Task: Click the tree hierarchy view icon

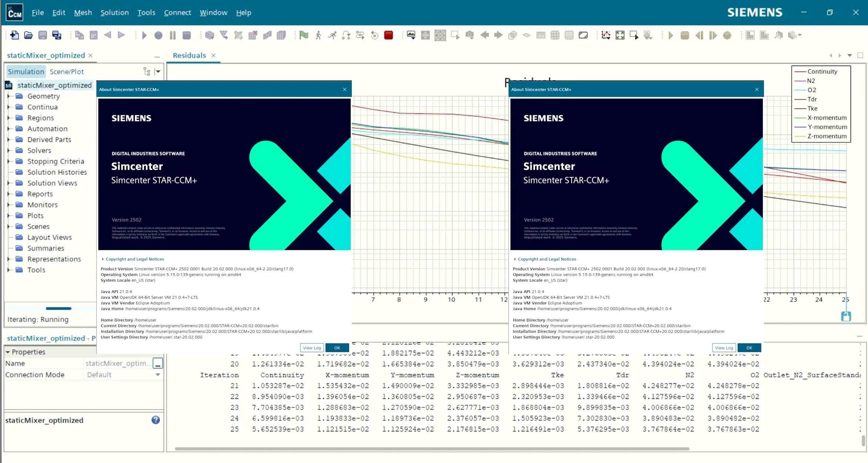Action: [147, 72]
